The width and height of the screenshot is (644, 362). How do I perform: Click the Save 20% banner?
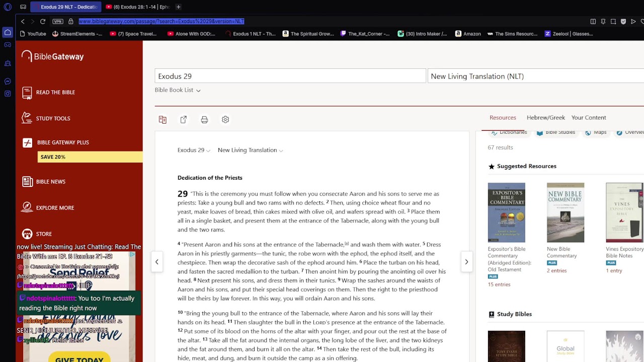tap(90, 157)
